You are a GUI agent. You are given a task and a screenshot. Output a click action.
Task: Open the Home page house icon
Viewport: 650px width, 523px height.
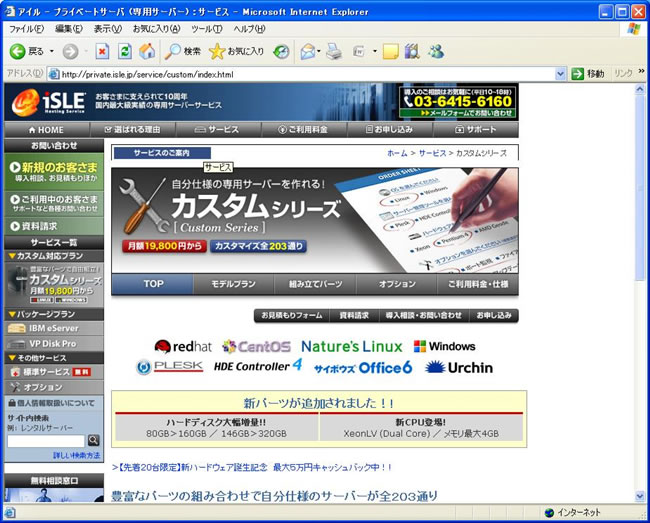(x=147, y=51)
